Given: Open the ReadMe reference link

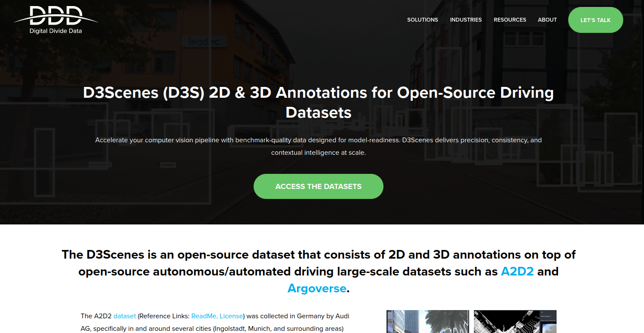Looking at the screenshot, I should (204, 316).
